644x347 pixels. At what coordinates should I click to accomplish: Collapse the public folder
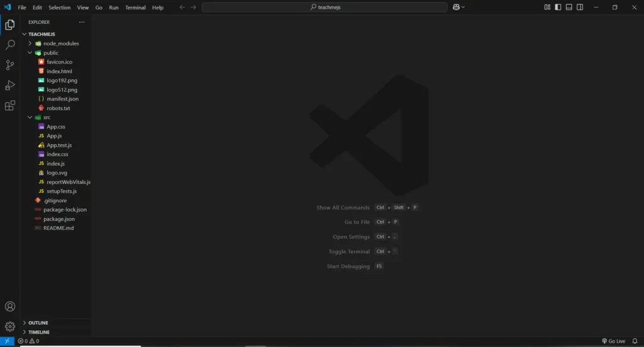[30, 53]
